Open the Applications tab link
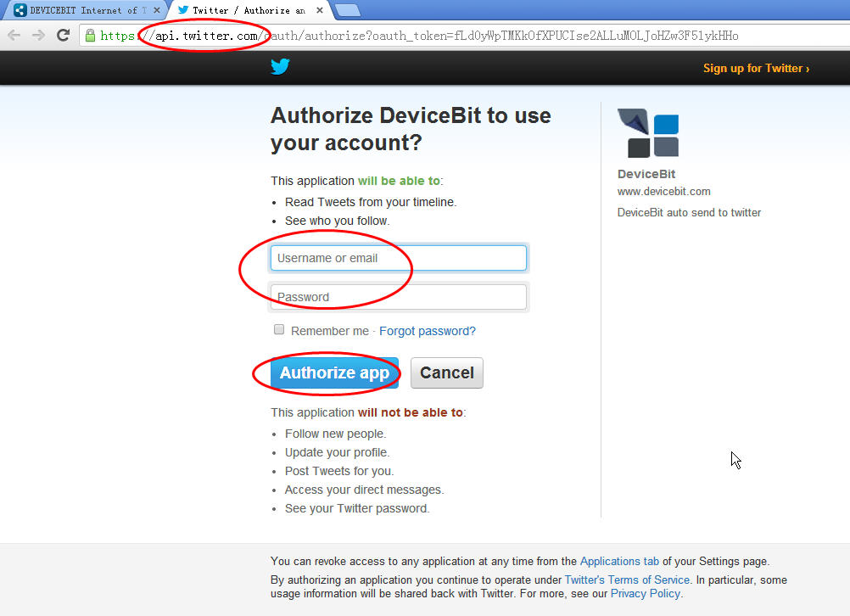This screenshot has width=850, height=616. coord(619,561)
